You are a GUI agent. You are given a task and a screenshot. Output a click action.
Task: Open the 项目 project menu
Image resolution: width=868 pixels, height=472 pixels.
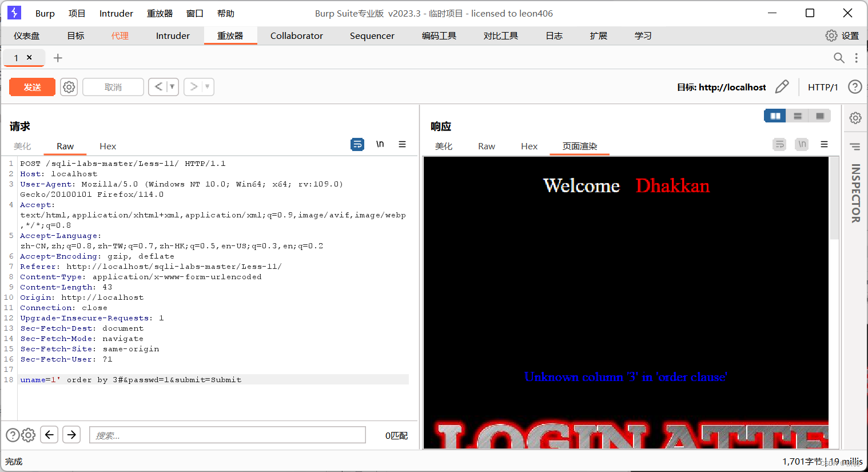click(x=77, y=13)
